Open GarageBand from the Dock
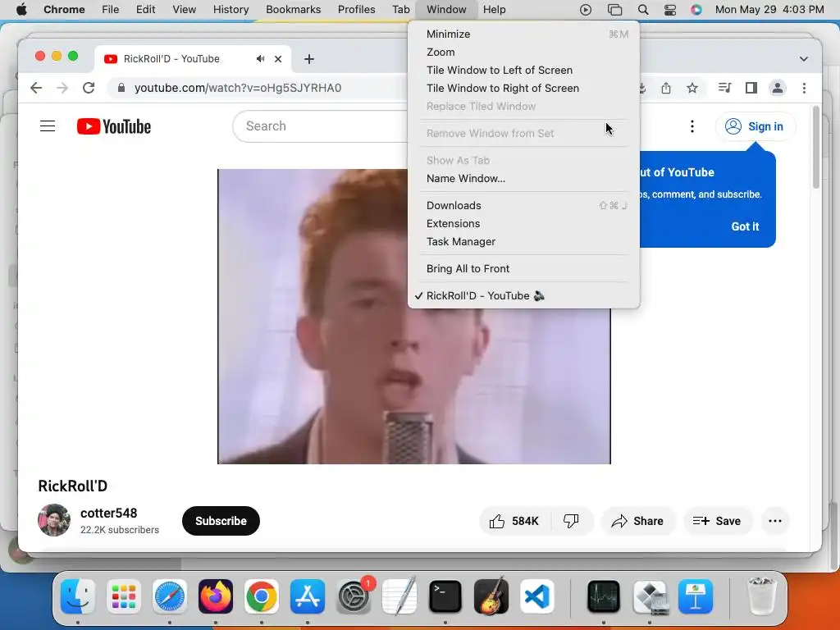This screenshot has width=840, height=630. click(x=491, y=596)
